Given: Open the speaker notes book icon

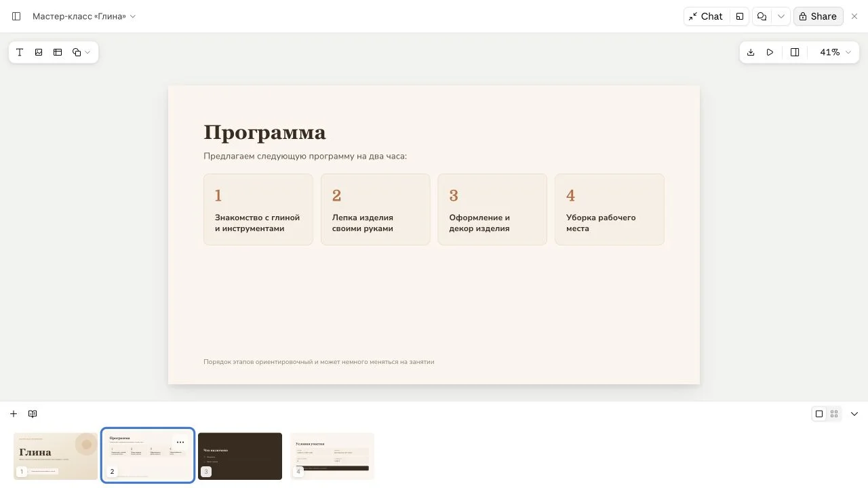Looking at the screenshot, I should coord(33,413).
